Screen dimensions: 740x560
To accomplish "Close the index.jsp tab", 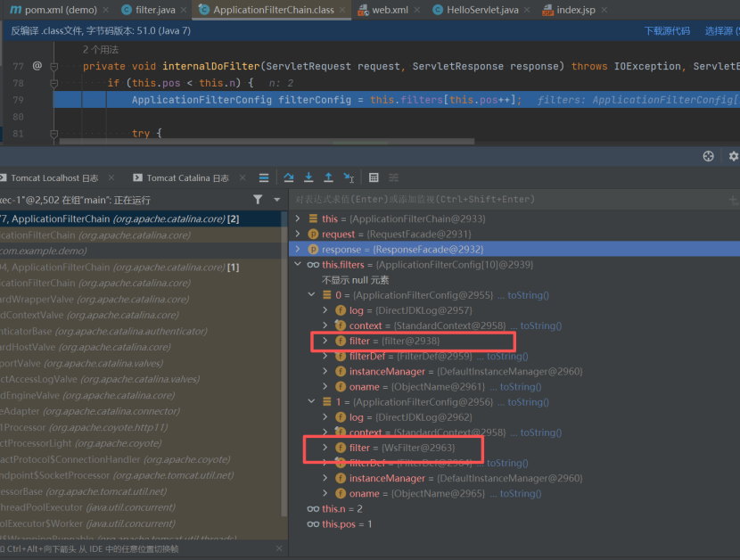I will [x=604, y=10].
